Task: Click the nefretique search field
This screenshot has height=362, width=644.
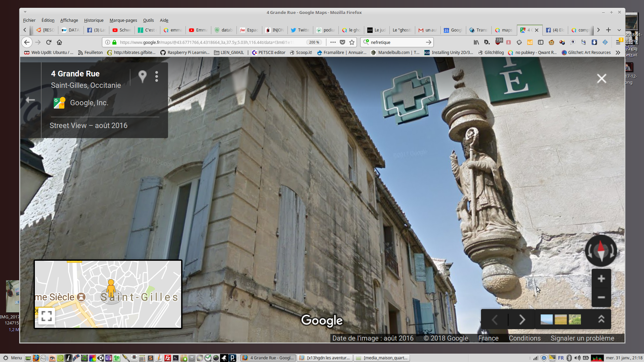Action: [396, 42]
